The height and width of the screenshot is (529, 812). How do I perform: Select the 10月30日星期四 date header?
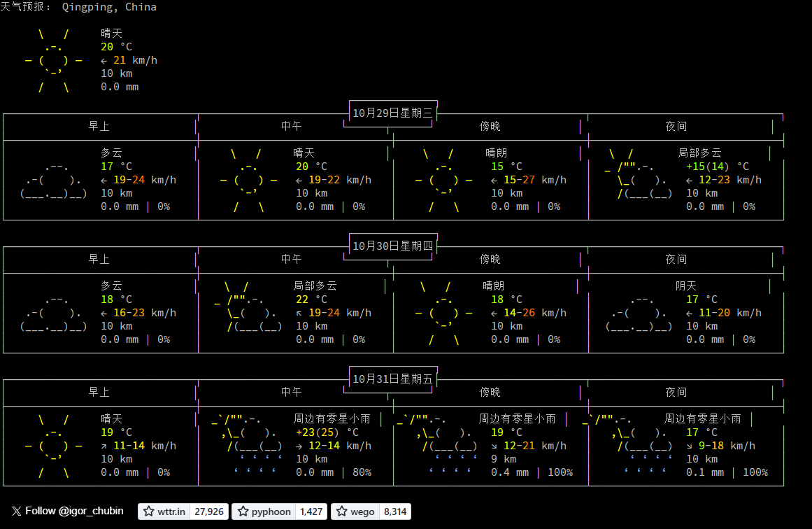tap(392, 246)
